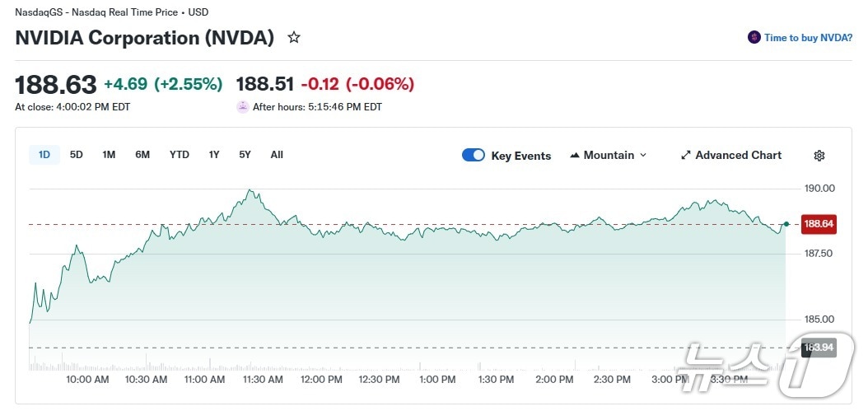
Task: Click the Mountain chart type icon
Action: pyautogui.click(x=575, y=156)
